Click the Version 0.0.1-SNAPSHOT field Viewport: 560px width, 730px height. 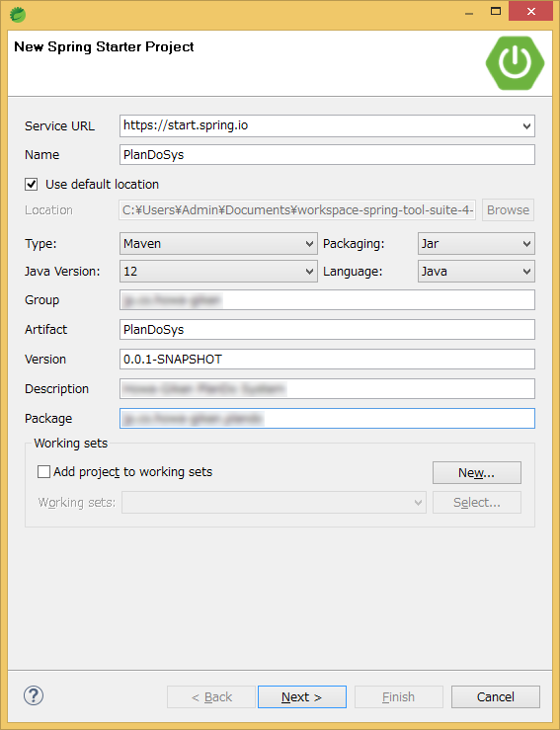click(x=327, y=360)
